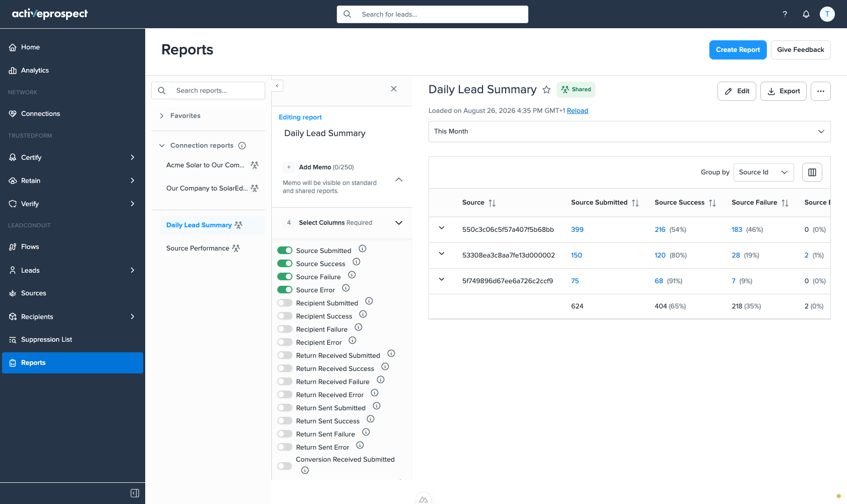Collapse the left sidebar icon at bottom
The image size is (847, 504).
(x=135, y=493)
